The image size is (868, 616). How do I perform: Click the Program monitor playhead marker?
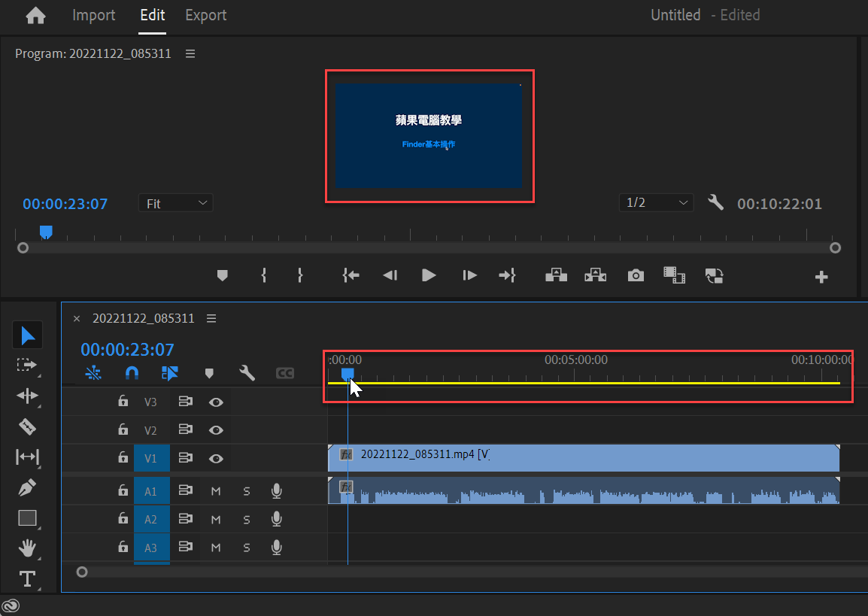coord(46,232)
